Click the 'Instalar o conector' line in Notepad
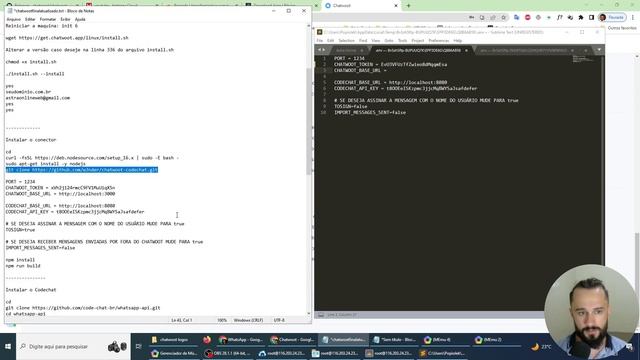This screenshot has width=640, height=360. pos(31,140)
